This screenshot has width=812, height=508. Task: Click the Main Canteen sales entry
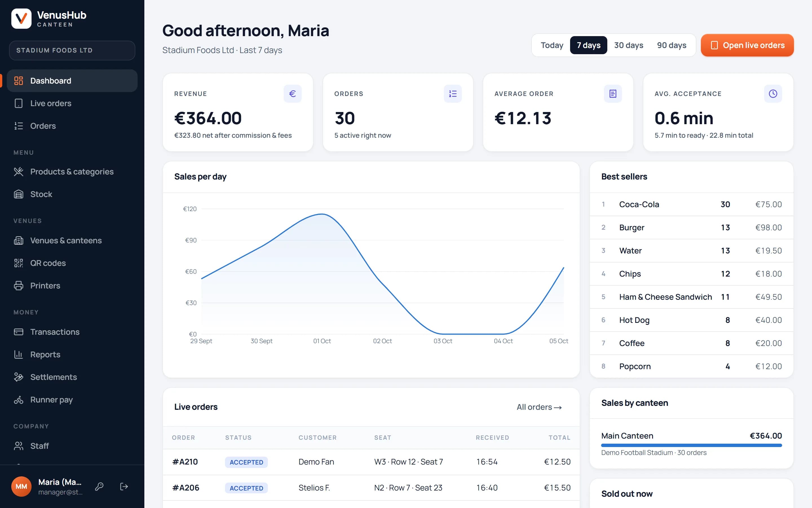pyautogui.click(x=691, y=443)
